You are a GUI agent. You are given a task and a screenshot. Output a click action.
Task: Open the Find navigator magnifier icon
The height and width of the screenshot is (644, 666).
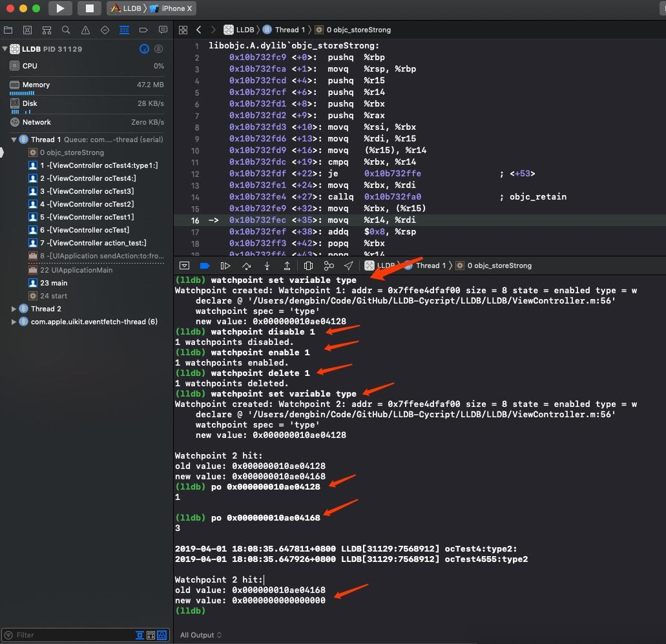pos(66,30)
